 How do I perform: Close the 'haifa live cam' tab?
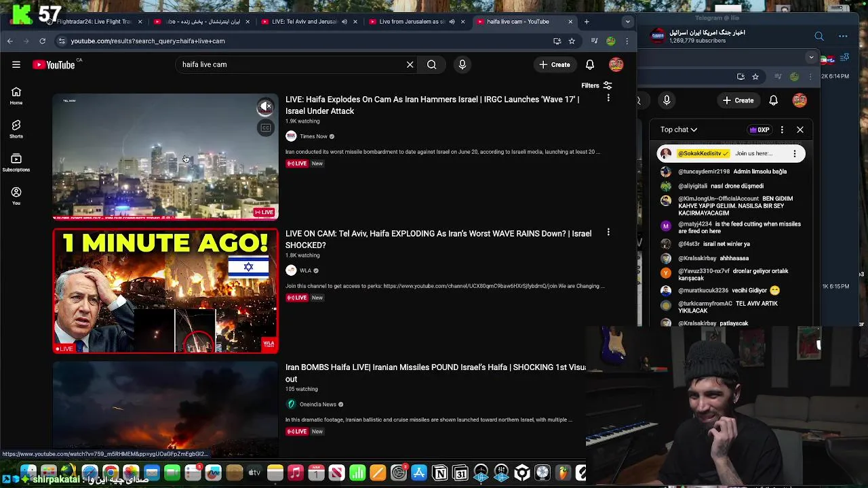click(x=570, y=22)
